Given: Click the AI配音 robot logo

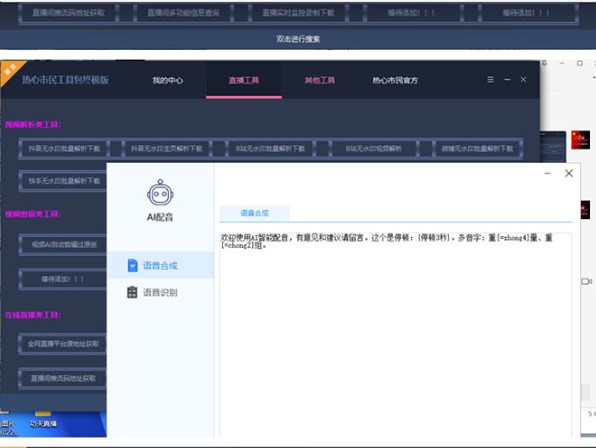Looking at the screenshot, I should (x=160, y=193).
